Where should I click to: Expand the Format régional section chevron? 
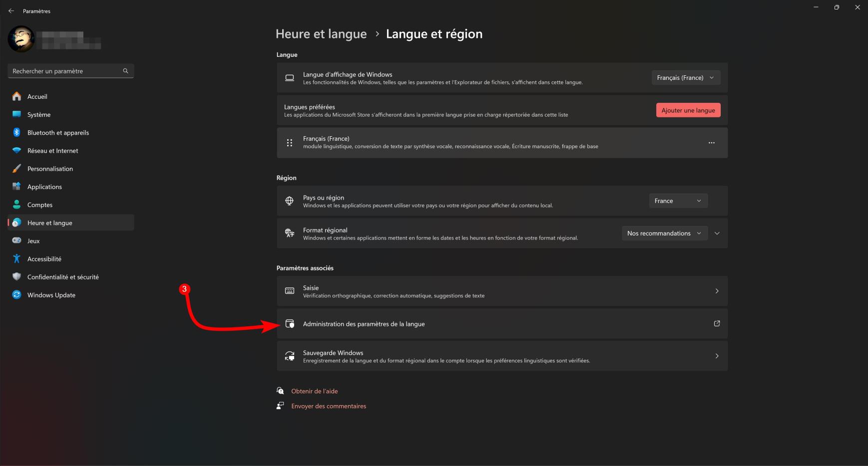pos(717,233)
